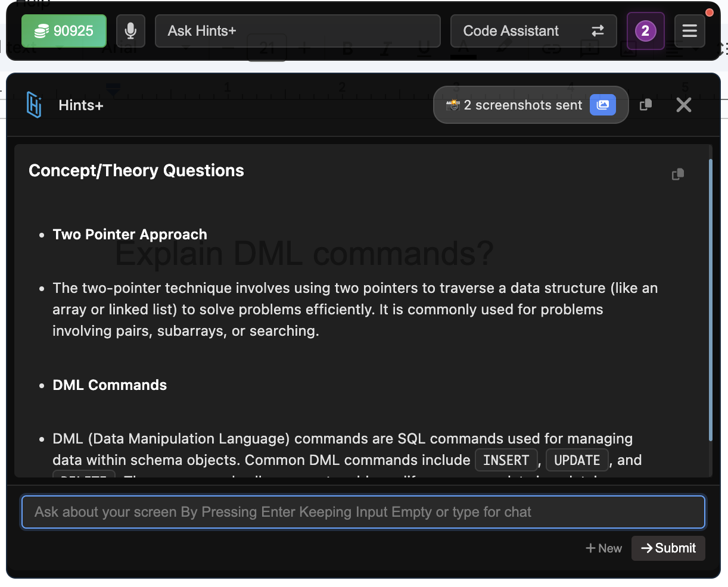Select the microphone icon for voice input
This screenshot has width=728, height=587.
click(x=130, y=30)
